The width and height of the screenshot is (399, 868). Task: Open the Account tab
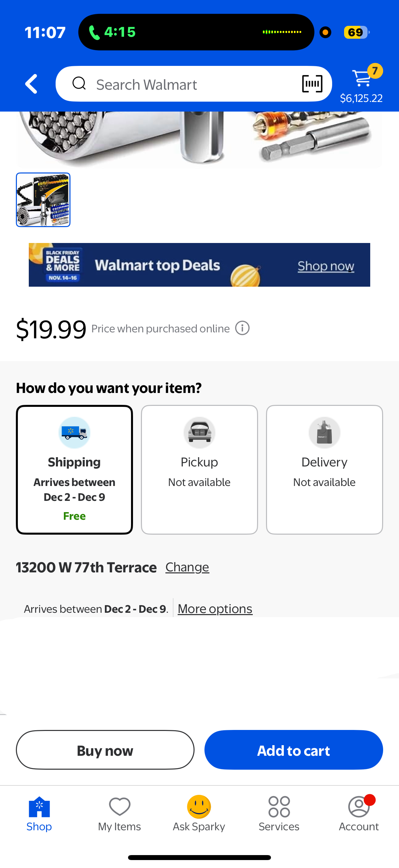(359, 813)
